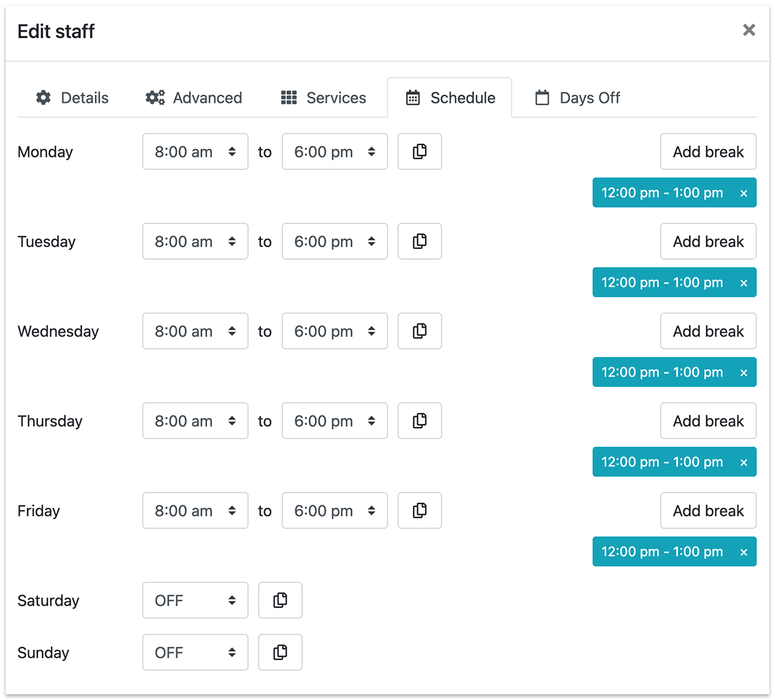Open Wednesday end time dropdown
This screenshot has width=775, height=700.
point(335,331)
